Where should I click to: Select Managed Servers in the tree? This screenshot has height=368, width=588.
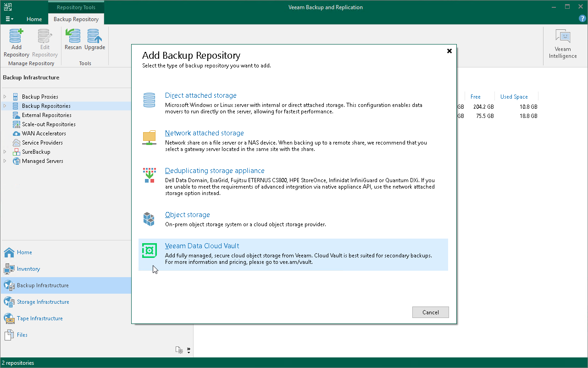43,161
